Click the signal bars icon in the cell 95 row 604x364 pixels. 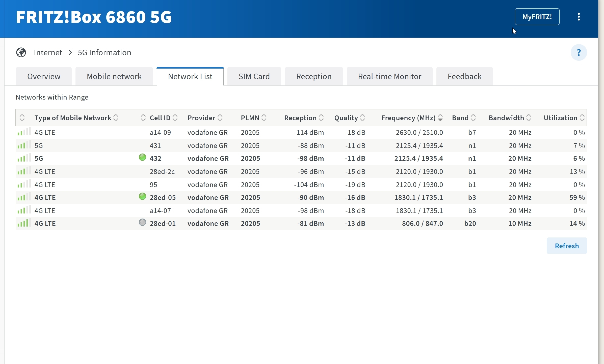24,184
